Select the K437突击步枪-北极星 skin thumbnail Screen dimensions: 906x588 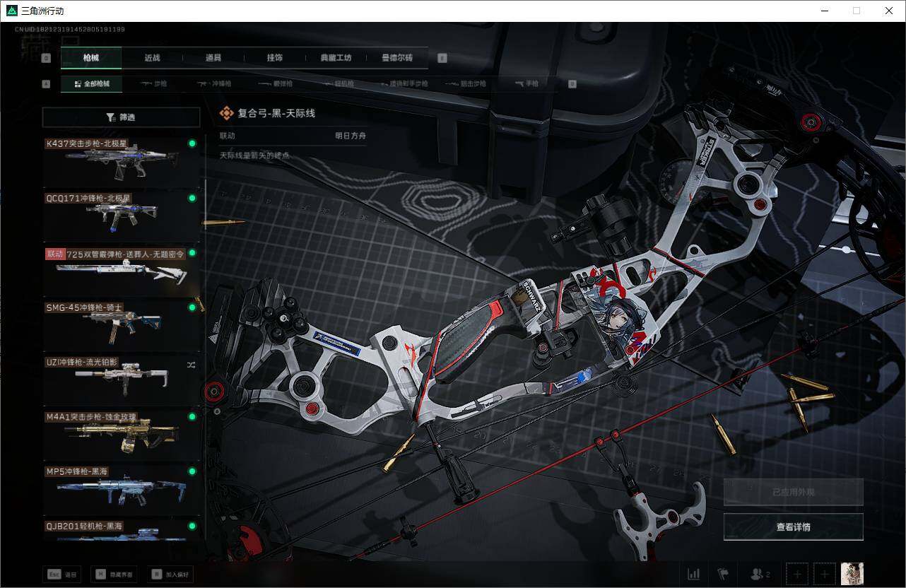122,163
